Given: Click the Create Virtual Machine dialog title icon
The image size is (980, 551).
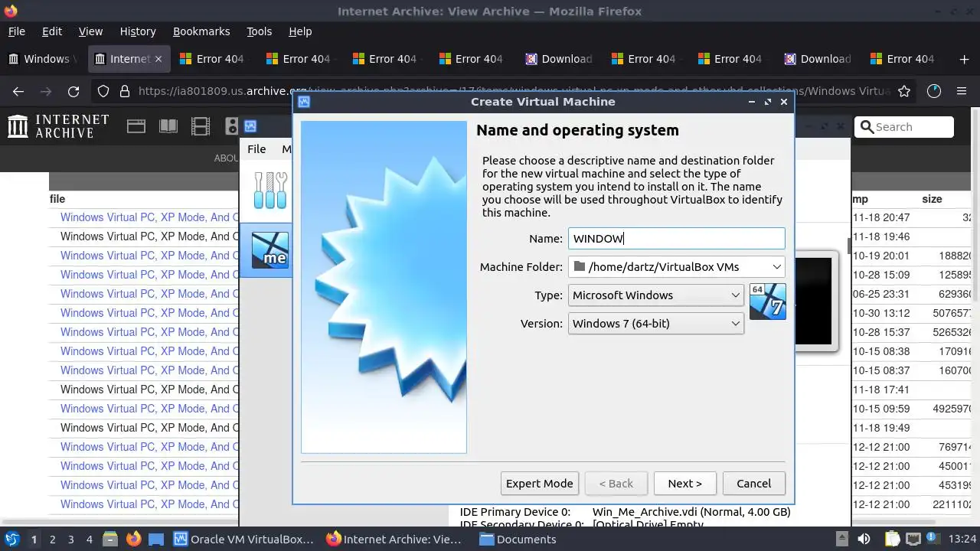Looking at the screenshot, I should pos(304,101).
